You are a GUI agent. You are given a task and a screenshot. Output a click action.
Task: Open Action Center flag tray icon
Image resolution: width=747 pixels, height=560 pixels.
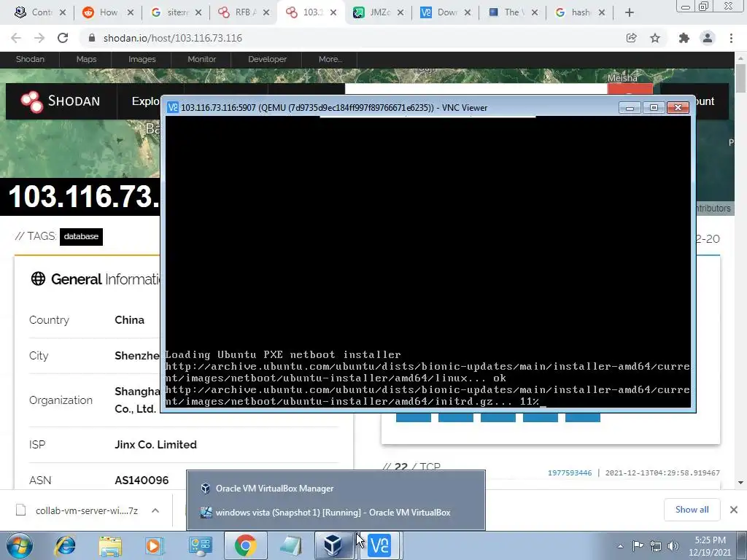638,546
